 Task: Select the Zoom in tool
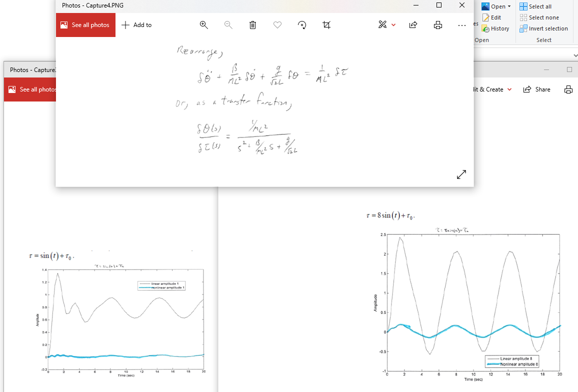(203, 24)
